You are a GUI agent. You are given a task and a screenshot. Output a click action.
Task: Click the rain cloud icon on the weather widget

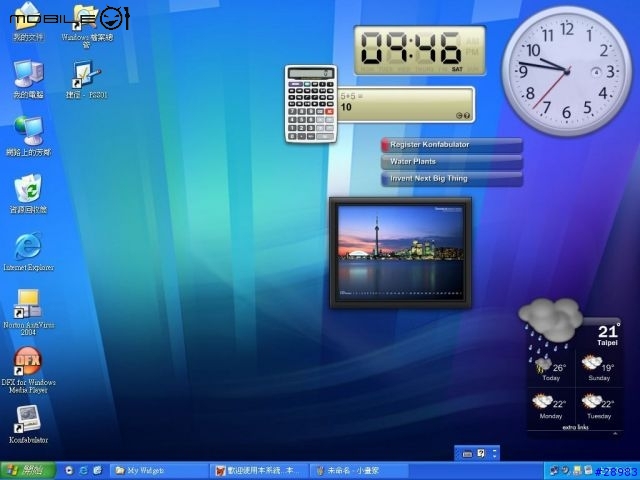551,319
